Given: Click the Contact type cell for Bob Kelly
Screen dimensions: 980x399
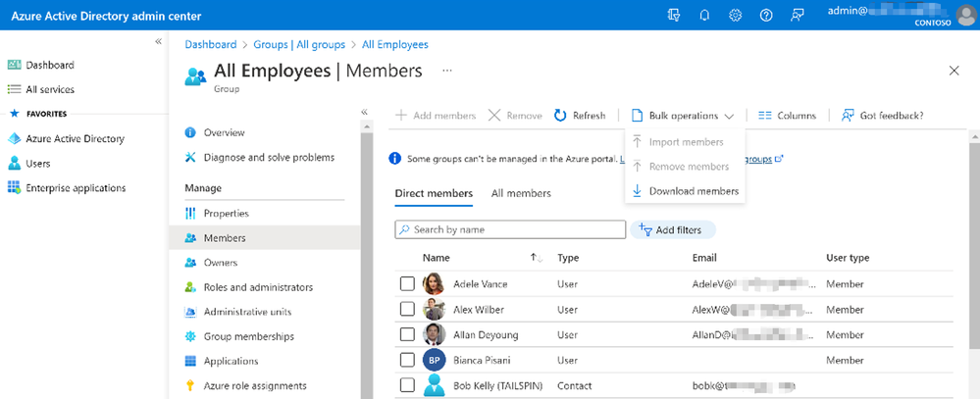Looking at the screenshot, I should pos(575,386).
